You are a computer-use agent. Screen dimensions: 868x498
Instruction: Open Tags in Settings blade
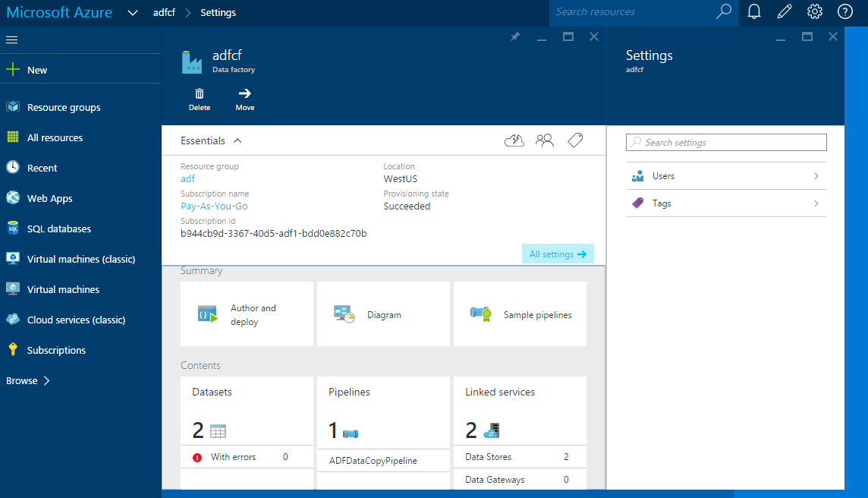726,203
